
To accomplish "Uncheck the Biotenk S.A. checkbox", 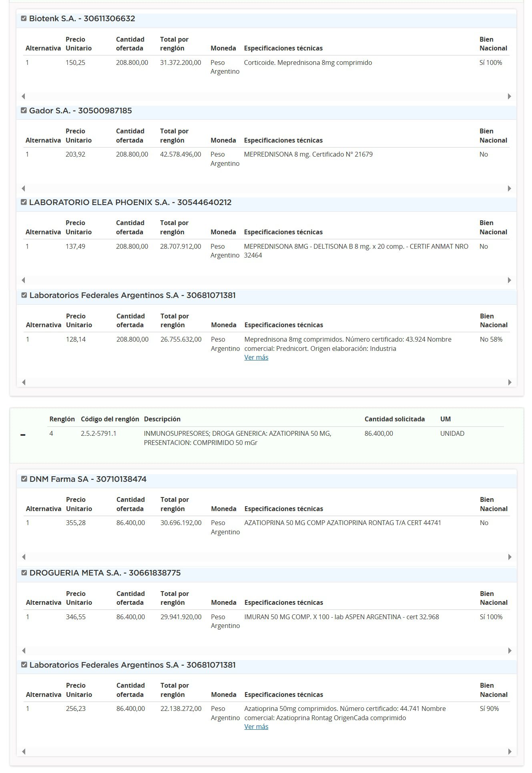I will 24,18.
